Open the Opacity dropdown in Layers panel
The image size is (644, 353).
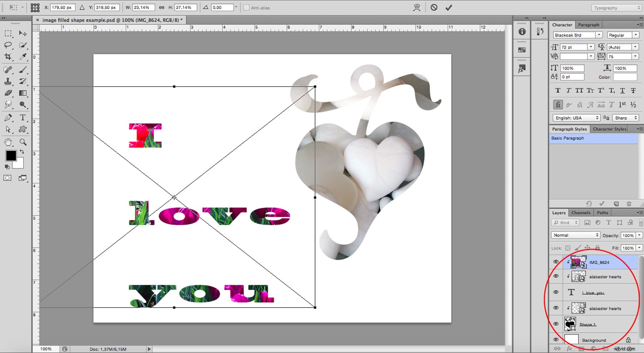(638, 235)
